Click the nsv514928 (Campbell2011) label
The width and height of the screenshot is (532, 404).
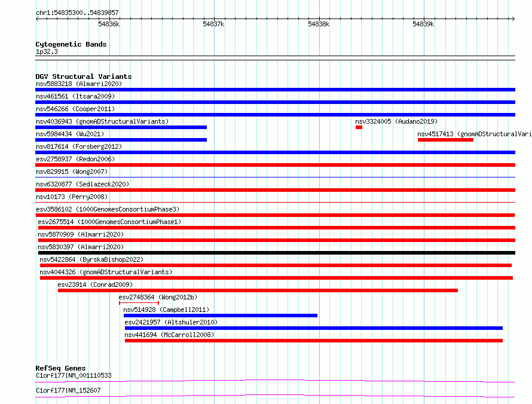tap(166, 310)
